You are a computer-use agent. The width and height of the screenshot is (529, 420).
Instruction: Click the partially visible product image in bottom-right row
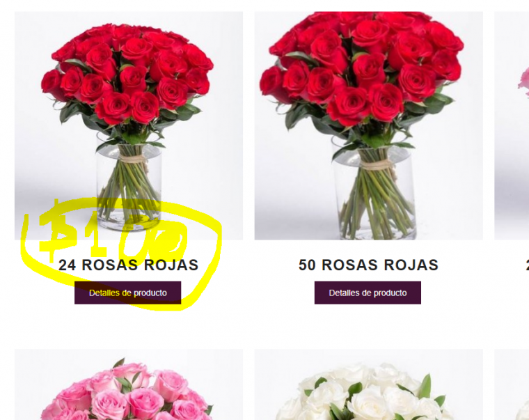[512, 384]
